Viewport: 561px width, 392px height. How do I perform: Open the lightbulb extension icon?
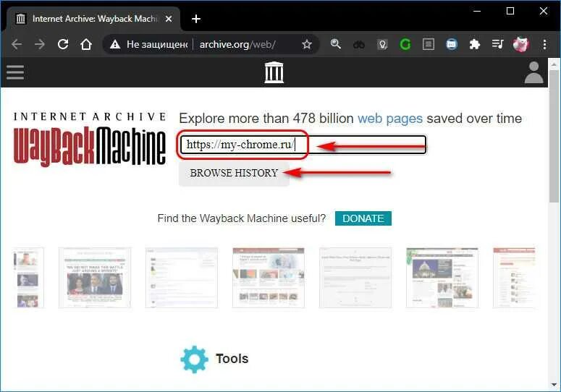[x=382, y=44]
